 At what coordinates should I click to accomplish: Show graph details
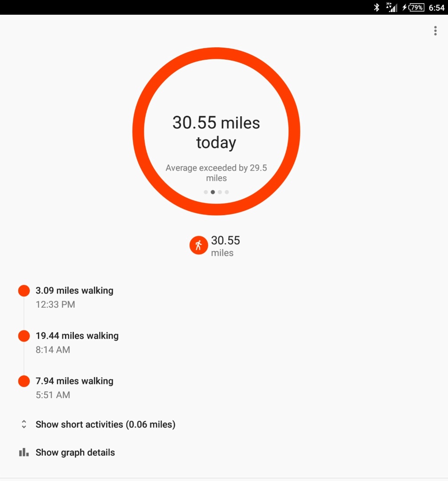click(75, 452)
